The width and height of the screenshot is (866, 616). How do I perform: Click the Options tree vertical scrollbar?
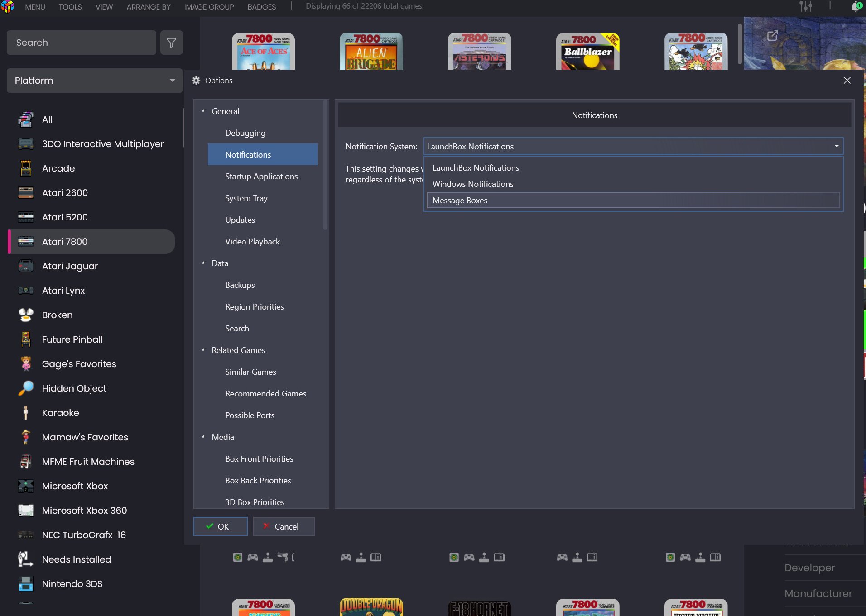coord(325,165)
